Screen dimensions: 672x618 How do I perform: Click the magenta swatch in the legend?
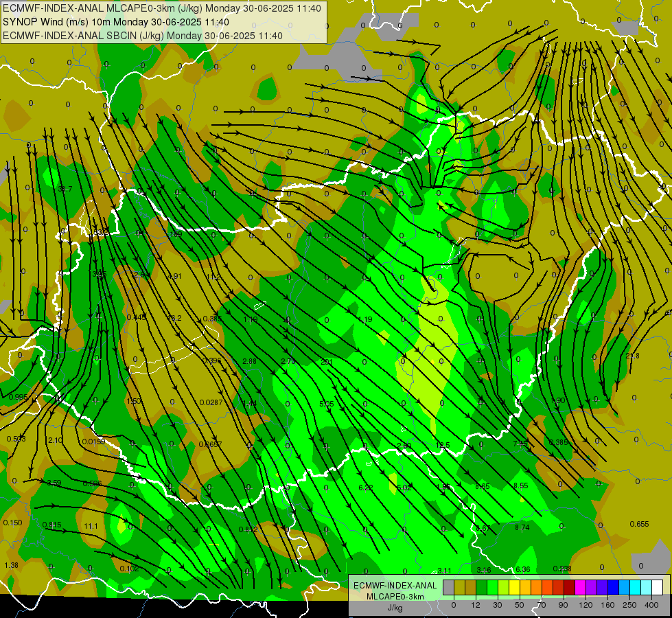tap(580, 587)
